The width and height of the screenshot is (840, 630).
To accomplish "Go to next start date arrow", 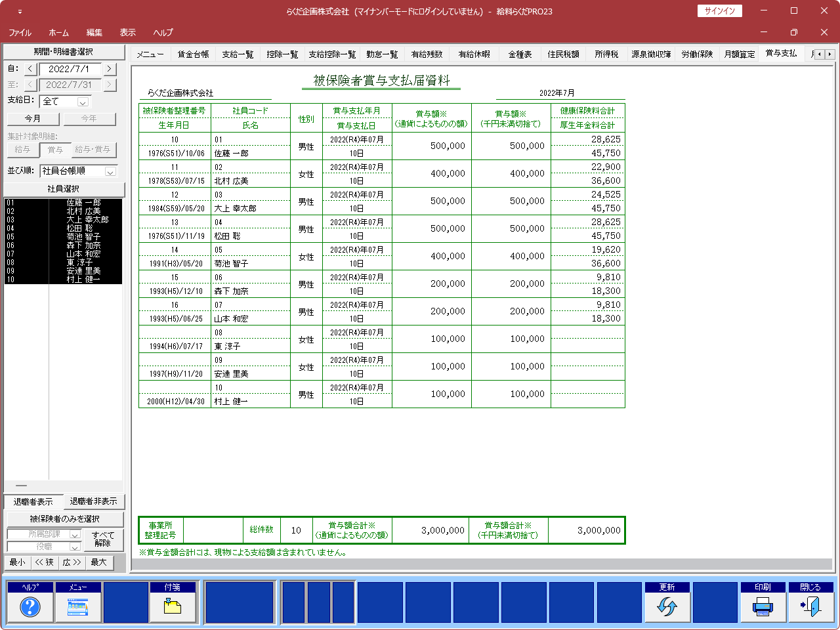I will pyautogui.click(x=110, y=69).
